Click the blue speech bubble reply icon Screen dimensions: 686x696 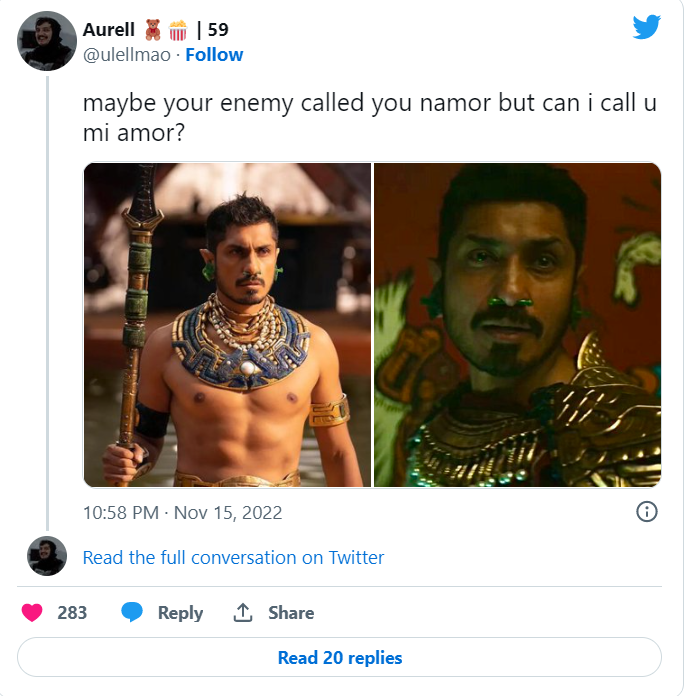pos(132,613)
